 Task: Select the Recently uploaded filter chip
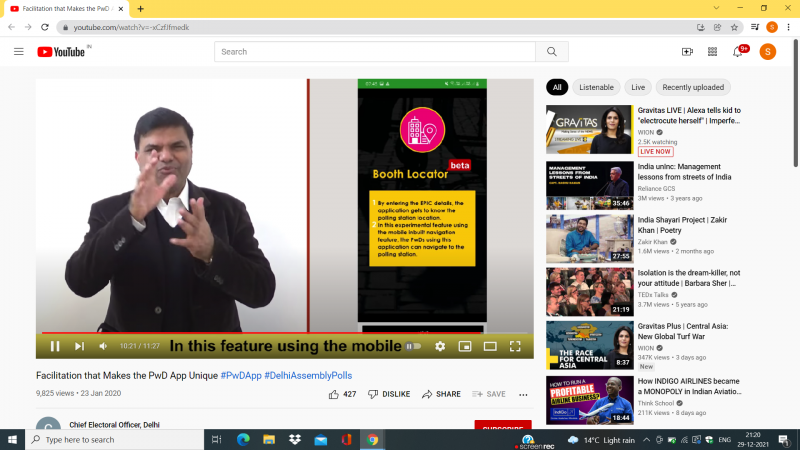[693, 87]
